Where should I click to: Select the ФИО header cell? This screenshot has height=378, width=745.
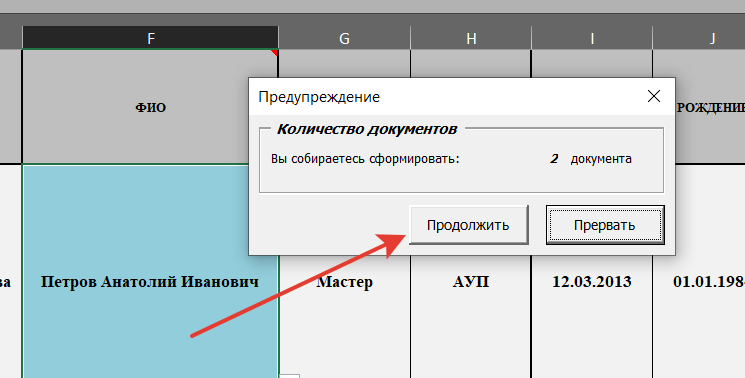click(x=150, y=107)
